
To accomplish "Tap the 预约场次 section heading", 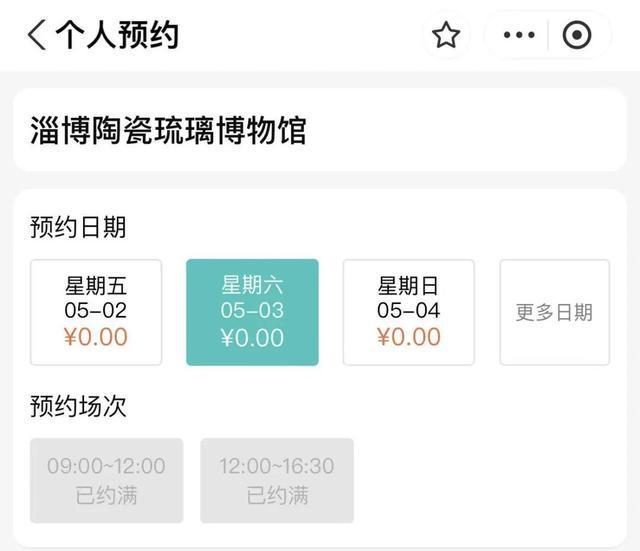I will coord(78,407).
